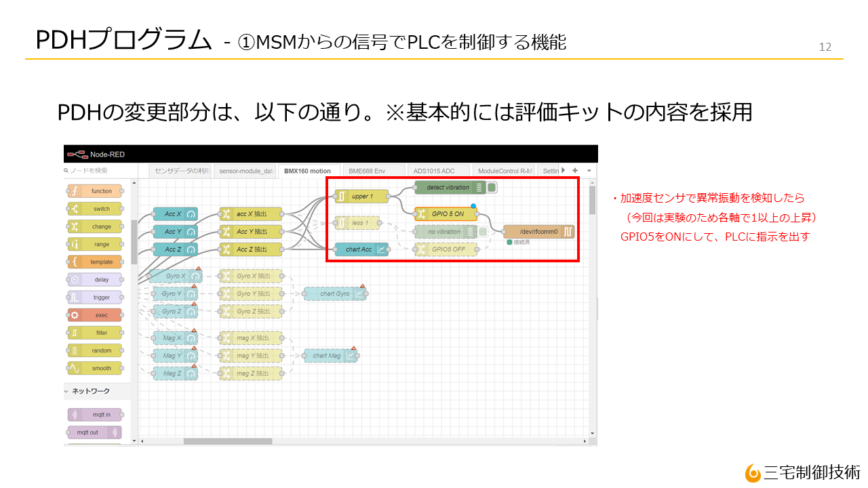Image resolution: width=868 pixels, height=488 pixels.
Task: Click the /dev/rfcomm0 serial output node
Action: pos(538,232)
